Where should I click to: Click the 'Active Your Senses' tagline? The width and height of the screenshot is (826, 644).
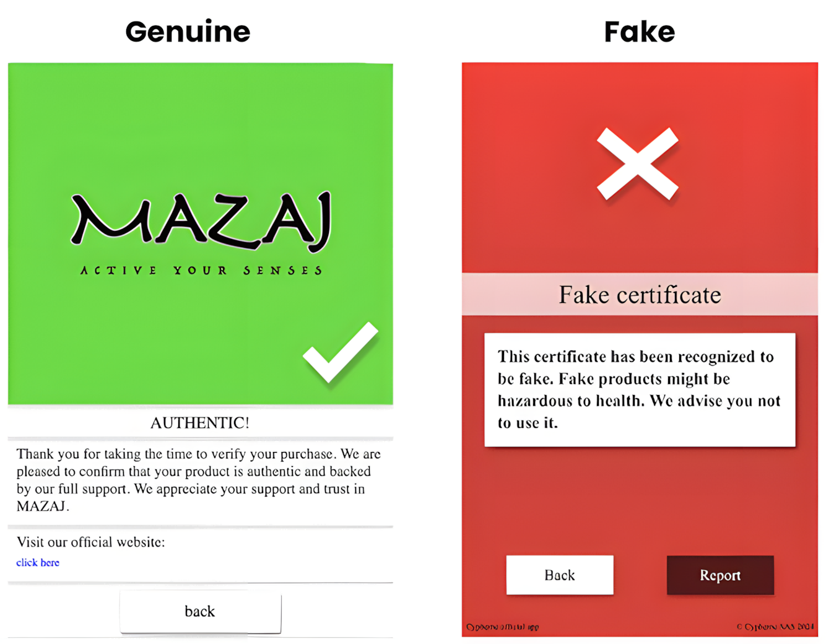201,271
